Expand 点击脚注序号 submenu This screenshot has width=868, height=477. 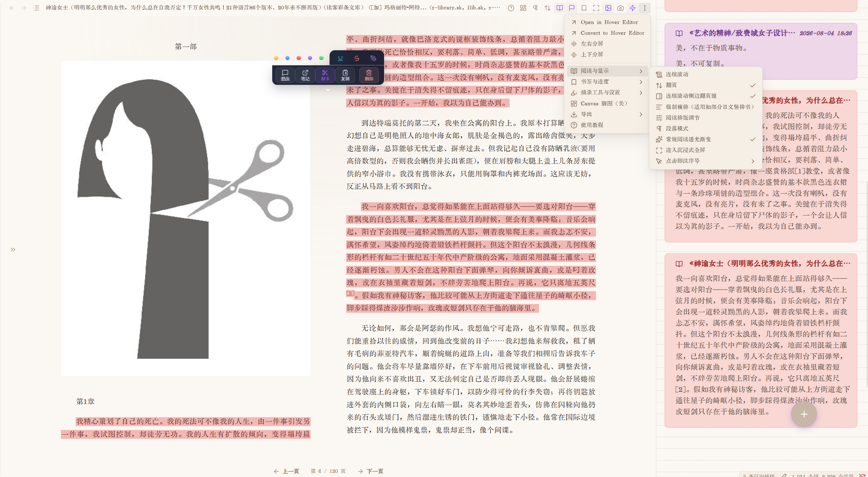coord(705,161)
